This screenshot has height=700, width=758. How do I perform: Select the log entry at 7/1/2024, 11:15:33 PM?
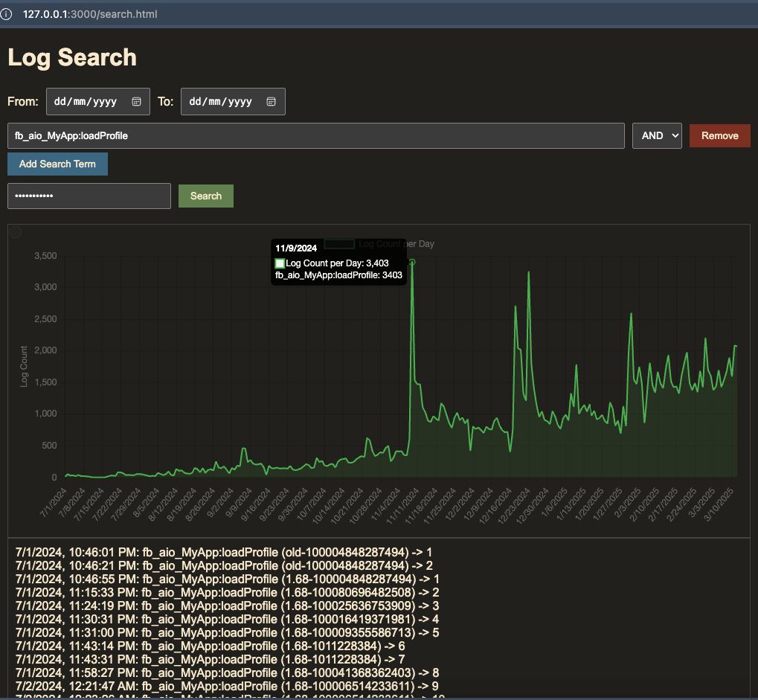[x=227, y=593]
